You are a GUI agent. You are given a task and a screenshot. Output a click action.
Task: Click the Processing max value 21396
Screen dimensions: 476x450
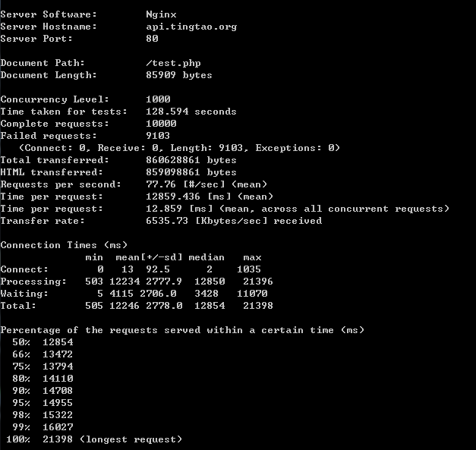click(x=258, y=282)
